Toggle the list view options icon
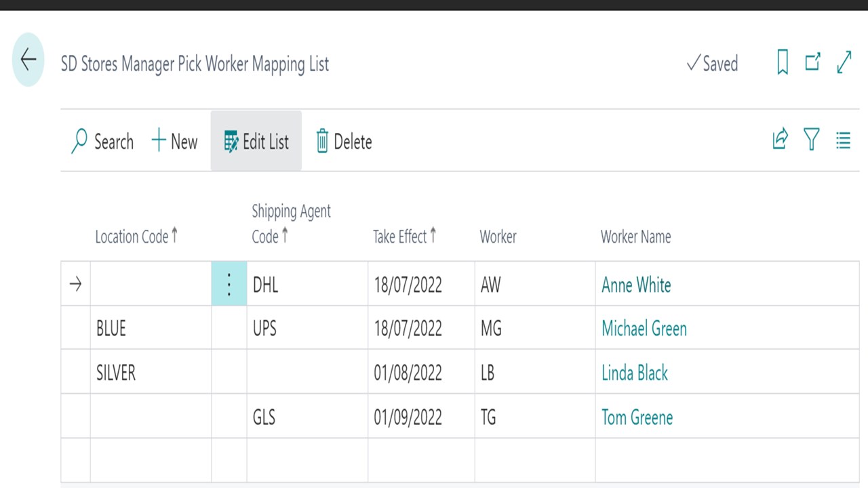 click(x=843, y=140)
